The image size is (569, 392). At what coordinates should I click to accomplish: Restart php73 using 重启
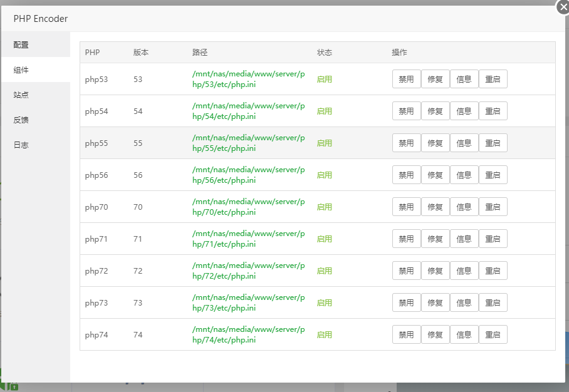pos(493,302)
